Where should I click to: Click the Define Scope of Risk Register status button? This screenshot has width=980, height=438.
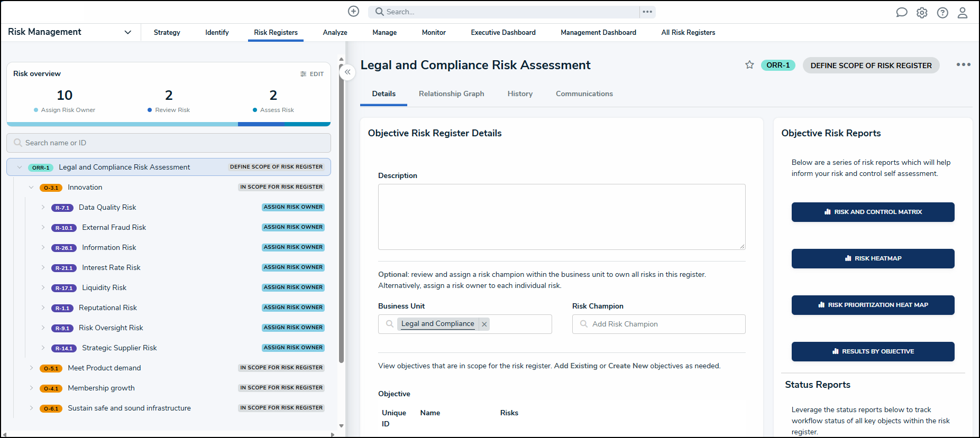(x=871, y=66)
